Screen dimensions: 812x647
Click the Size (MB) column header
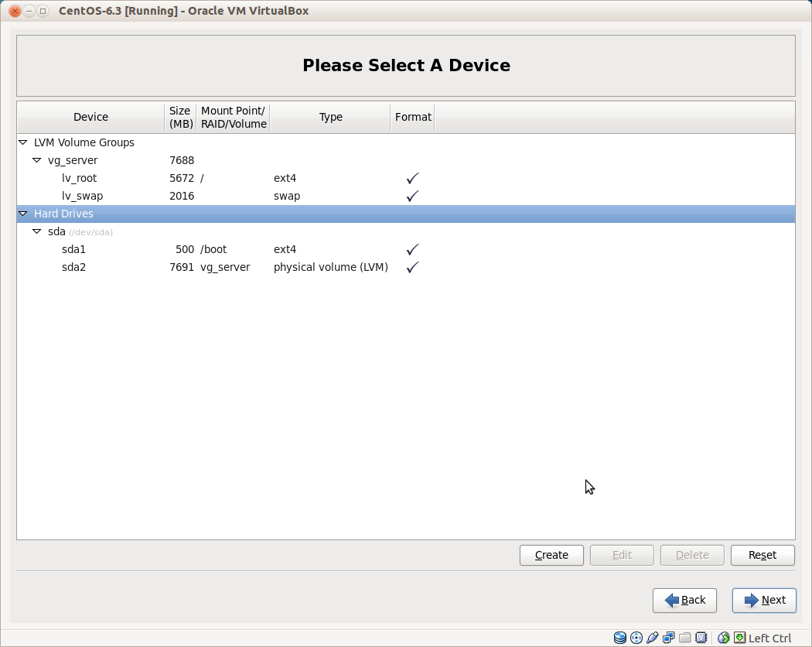[x=181, y=117]
